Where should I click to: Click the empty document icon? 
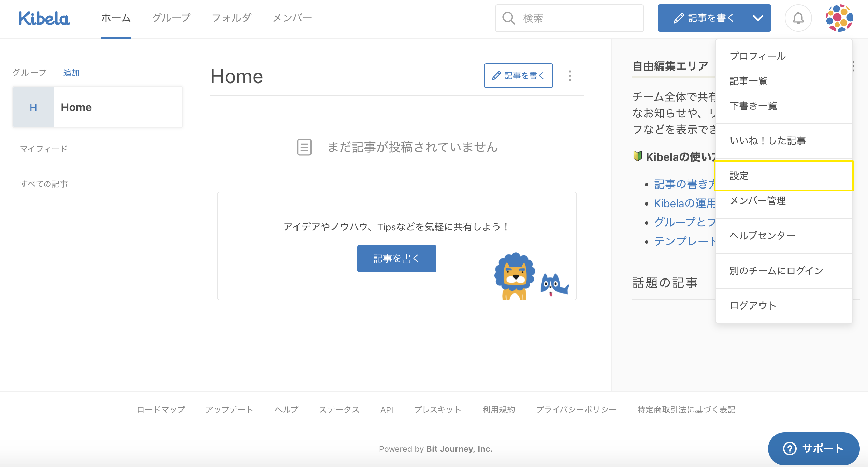coord(304,147)
